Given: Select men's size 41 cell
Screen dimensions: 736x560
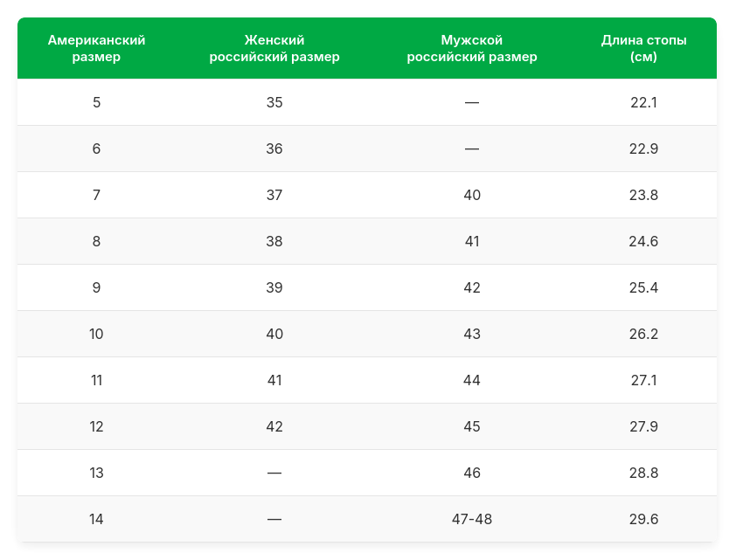Looking at the screenshot, I should pos(472,241).
